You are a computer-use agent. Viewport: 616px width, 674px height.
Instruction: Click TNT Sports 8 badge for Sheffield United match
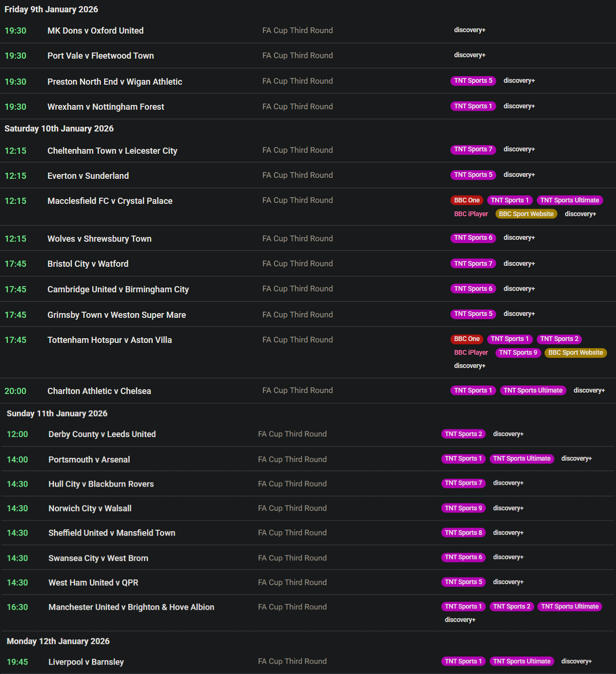[464, 533]
